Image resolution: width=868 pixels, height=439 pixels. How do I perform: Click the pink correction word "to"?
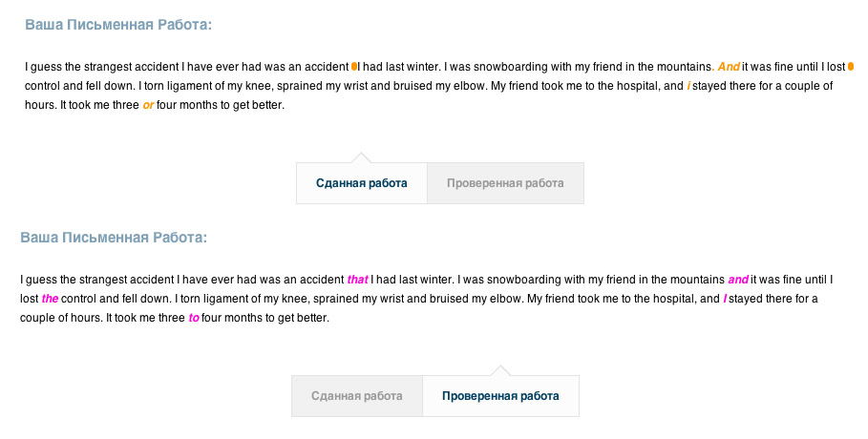click(194, 318)
